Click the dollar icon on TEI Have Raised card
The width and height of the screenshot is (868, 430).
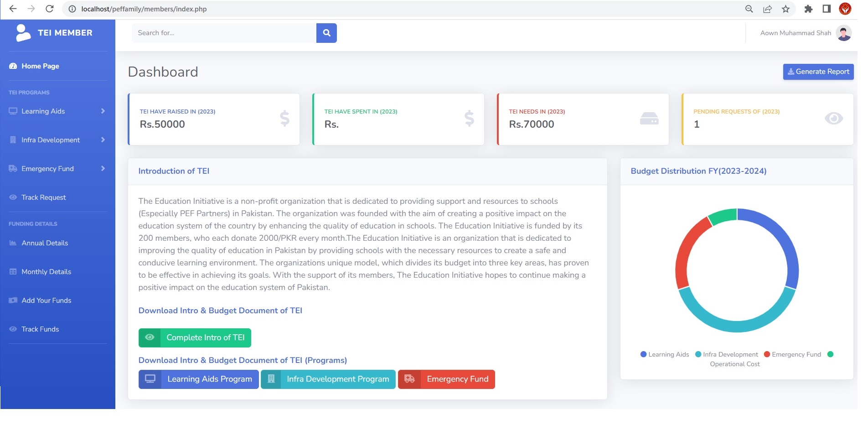(284, 119)
